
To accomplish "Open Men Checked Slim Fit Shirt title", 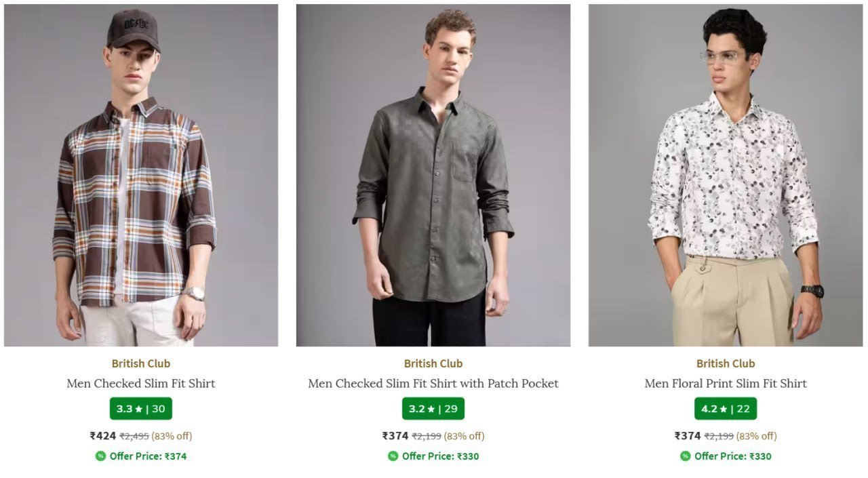I will click(141, 384).
